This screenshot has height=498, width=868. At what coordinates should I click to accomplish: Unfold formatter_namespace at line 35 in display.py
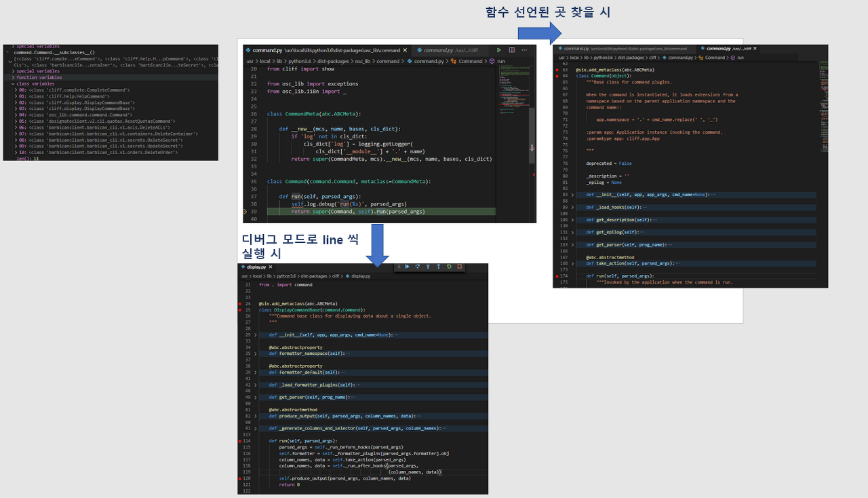[255, 353]
